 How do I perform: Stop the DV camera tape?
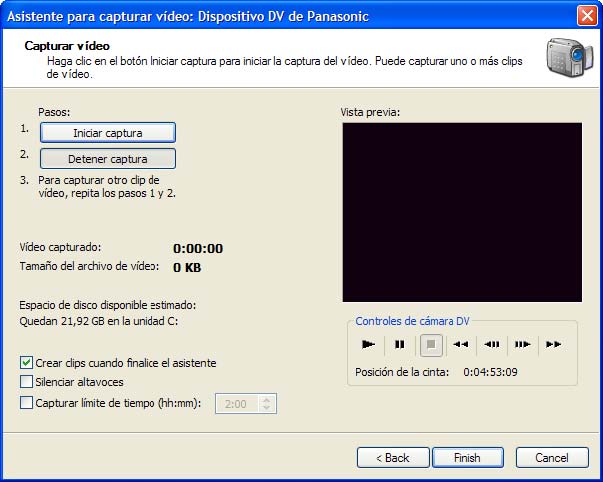click(x=431, y=345)
